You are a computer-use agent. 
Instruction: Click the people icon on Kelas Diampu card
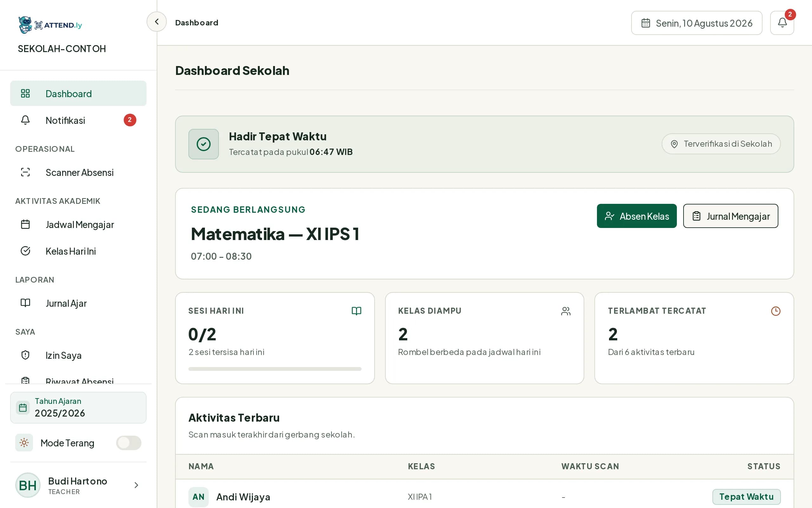(x=566, y=311)
